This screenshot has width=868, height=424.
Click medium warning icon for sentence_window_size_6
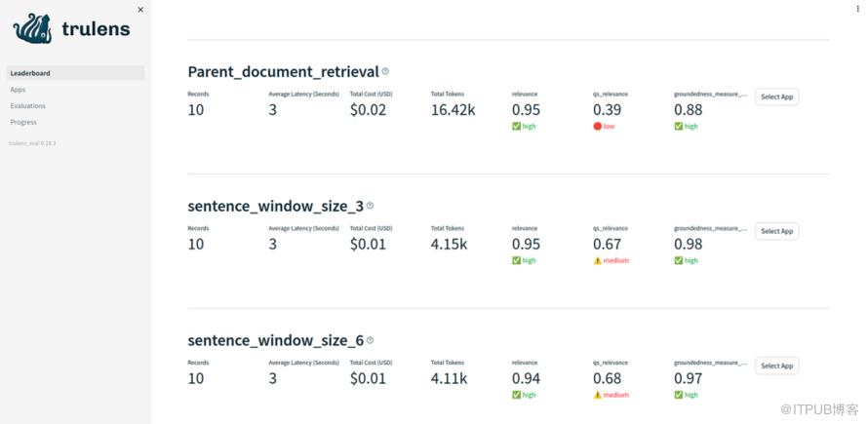(x=597, y=395)
